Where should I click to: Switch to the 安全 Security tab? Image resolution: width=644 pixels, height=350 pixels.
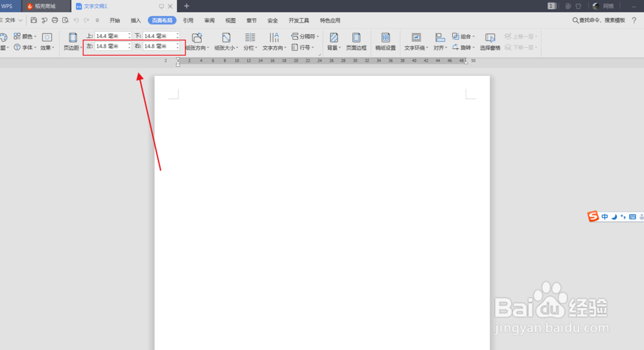pyautogui.click(x=272, y=21)
